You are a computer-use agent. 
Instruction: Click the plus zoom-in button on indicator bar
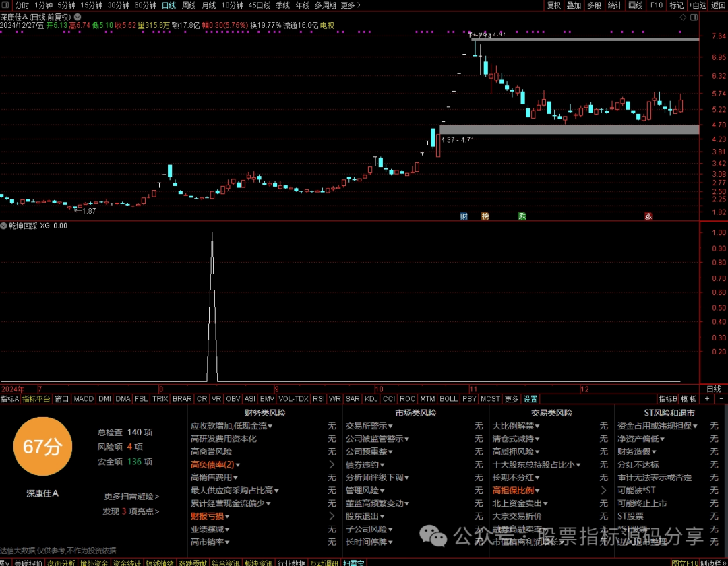coord(707,398)
